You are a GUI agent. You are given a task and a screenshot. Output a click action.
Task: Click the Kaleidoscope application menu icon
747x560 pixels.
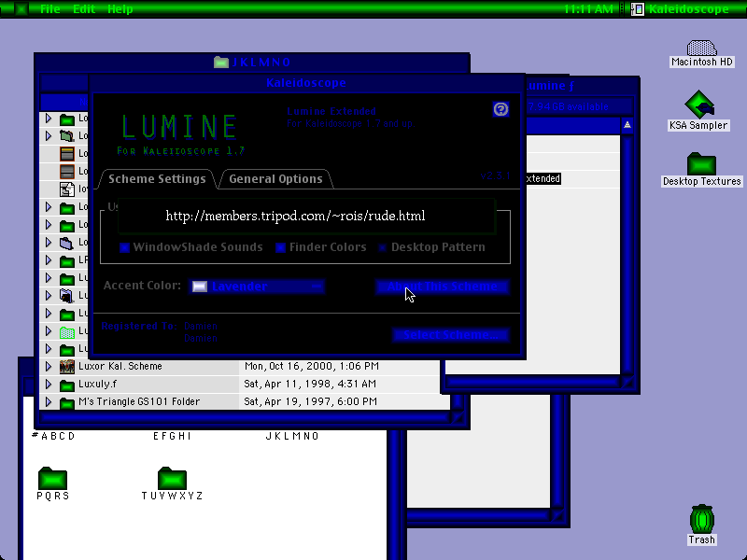point(638,9)
